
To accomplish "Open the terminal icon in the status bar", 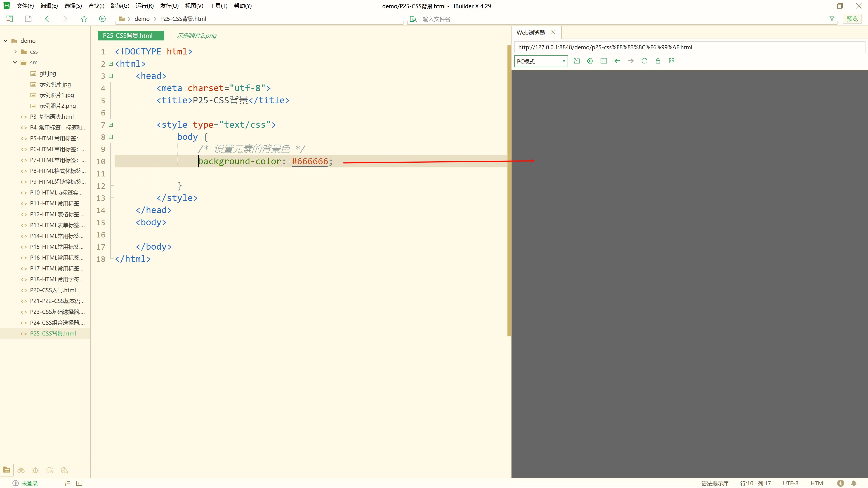I will coord(79,483).
